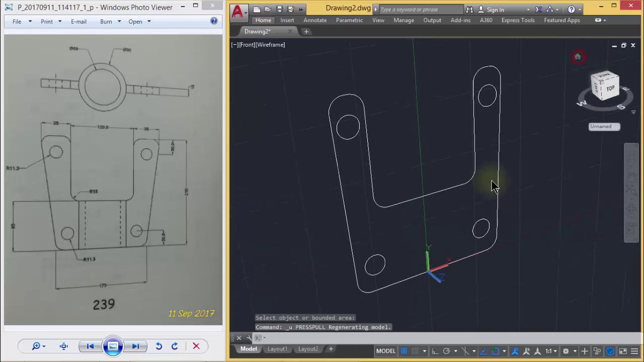Switch to the Layout2 tab
This screenshot has width=644, height=362.
[x=308, y=349]
